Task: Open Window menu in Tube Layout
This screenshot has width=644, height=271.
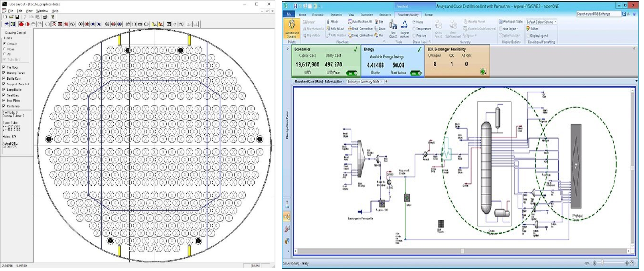Action: [42, 11]
